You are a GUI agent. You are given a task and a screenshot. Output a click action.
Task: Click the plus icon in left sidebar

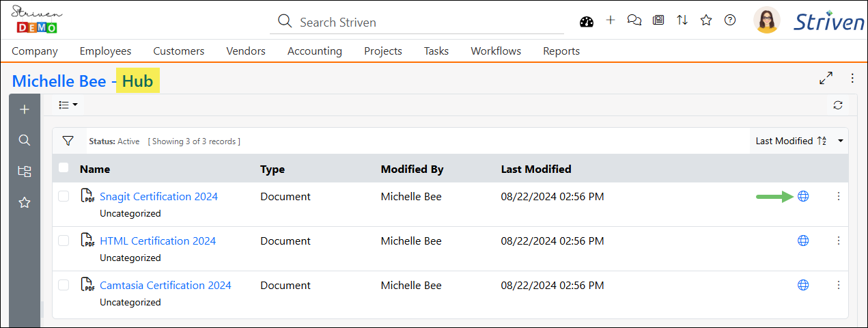coord(25,109)
